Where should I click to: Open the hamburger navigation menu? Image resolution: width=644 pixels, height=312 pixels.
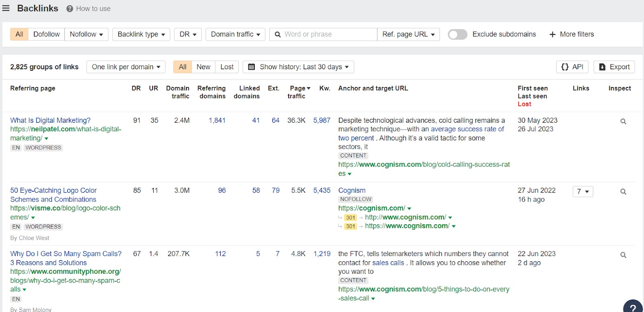coord(6,8)
